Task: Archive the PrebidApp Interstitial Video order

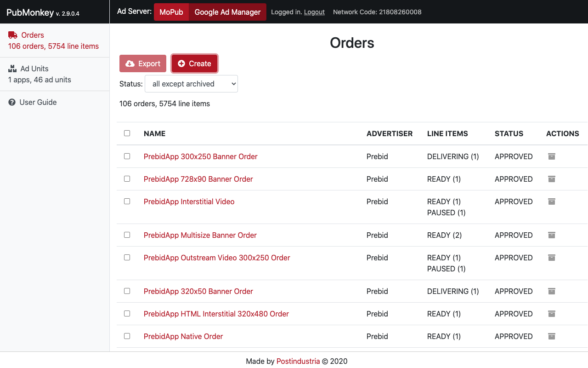Action: pyautogui.click(x=552, y=201)
